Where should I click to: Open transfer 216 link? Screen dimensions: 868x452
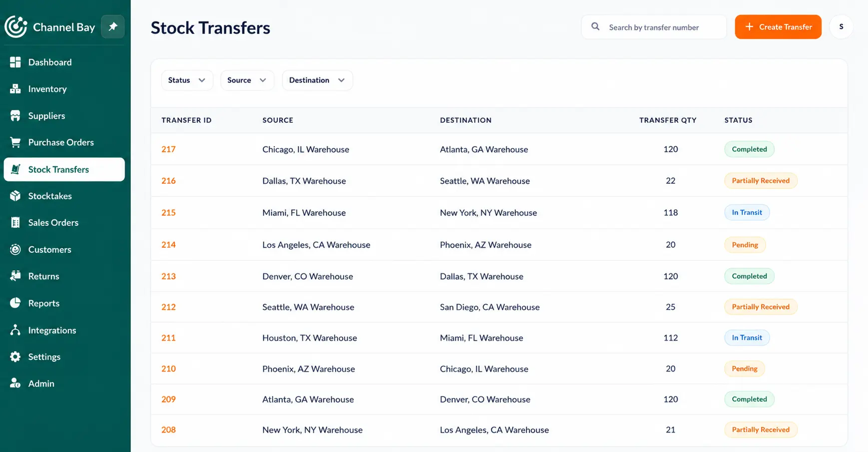coord(168,181)
